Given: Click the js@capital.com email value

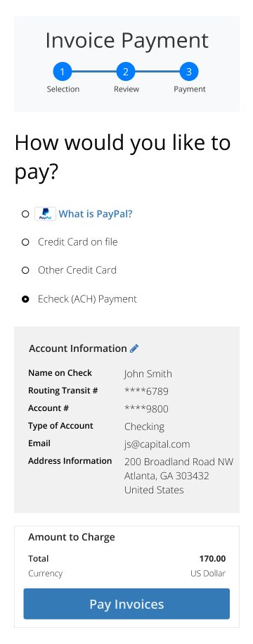Looking at the screenshot, I should click(157, 444).
